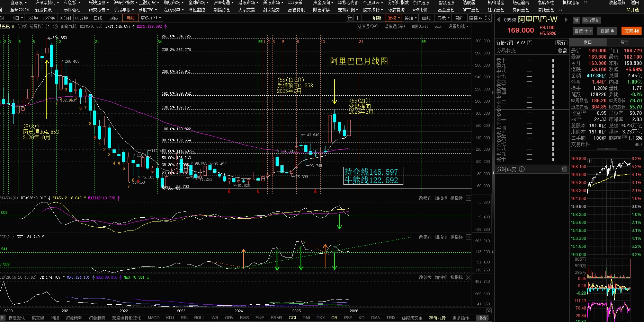Toggle ADR display
This screenshot has height=322, width=644.
pyautogui.click(x=438, y=26)
